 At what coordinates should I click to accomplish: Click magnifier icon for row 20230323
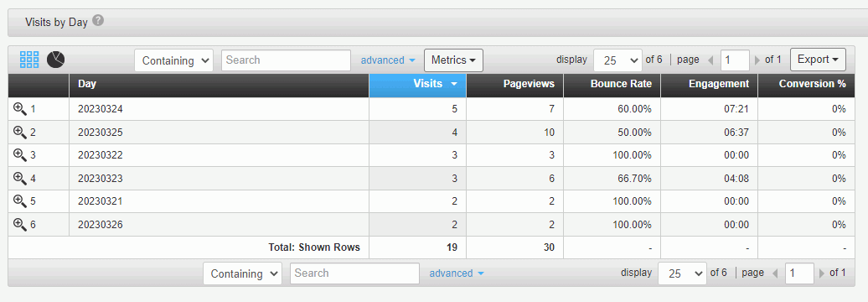click(x=20, y=179)
